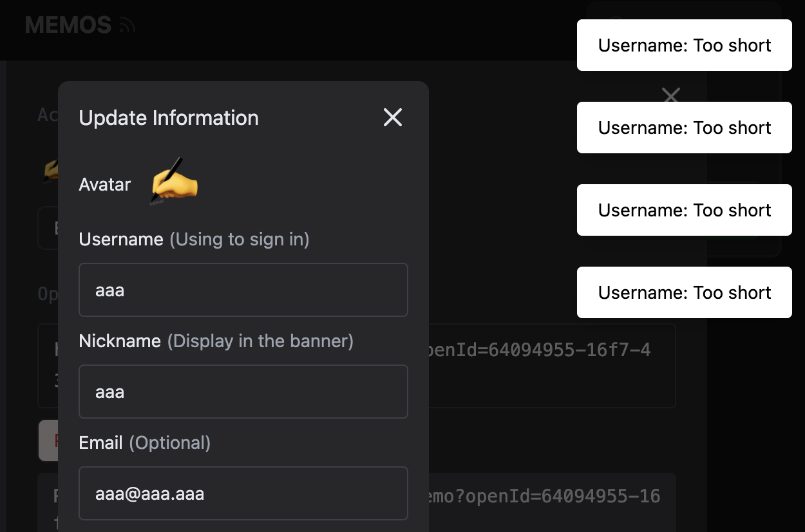The height and width of the screenshot is (532, 805).
Task: Close the Update Information dialog
Action: (392, 118)
